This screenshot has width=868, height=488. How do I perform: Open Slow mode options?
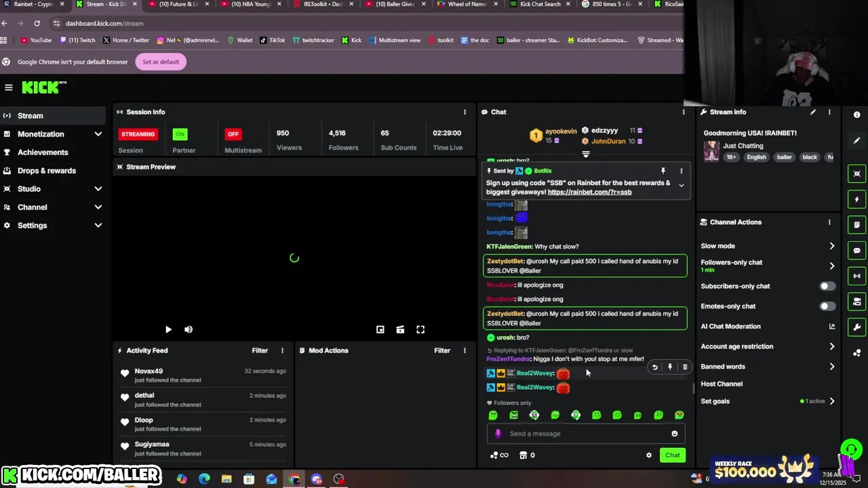(x=768, y=246)
